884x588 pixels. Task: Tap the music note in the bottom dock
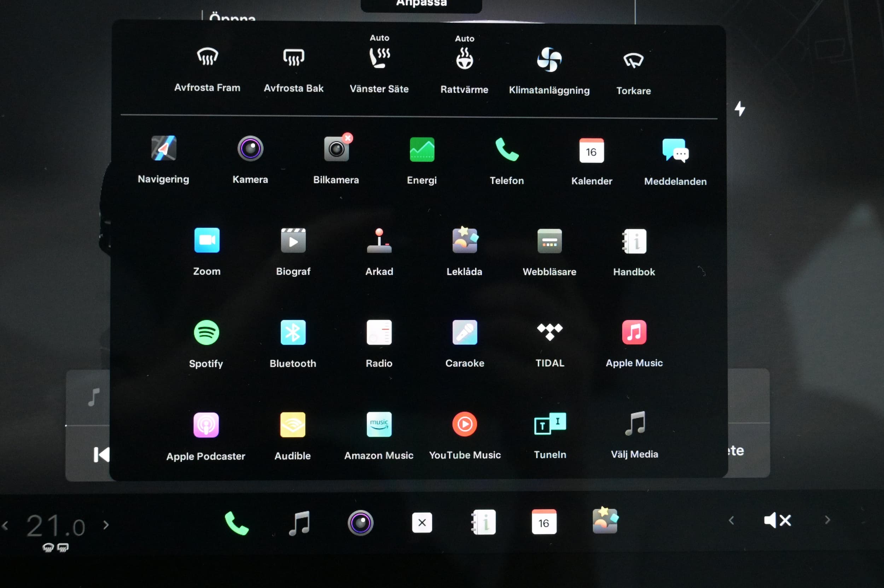point(299,523)
